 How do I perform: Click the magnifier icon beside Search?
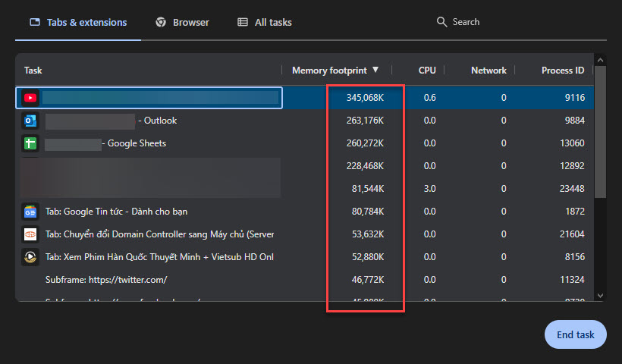coord(441,22)
